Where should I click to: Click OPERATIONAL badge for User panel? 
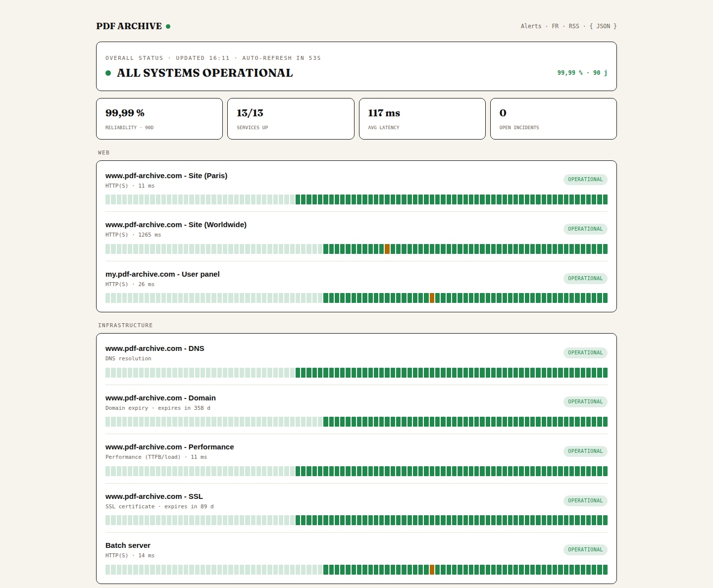click(585, 279)
